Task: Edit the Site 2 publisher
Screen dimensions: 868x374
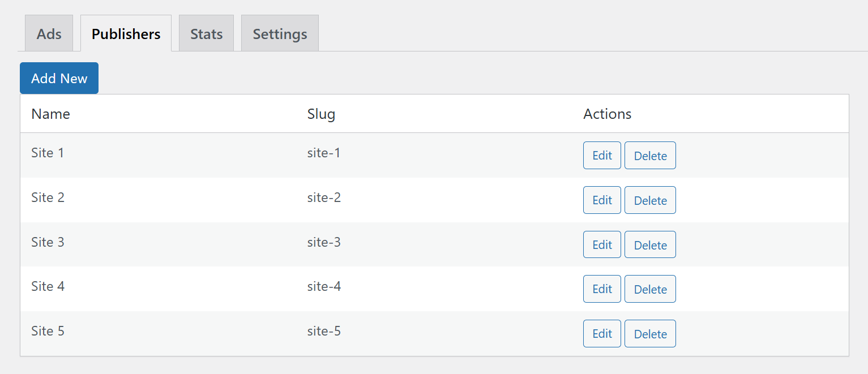Action: click(x=602, y=200)
